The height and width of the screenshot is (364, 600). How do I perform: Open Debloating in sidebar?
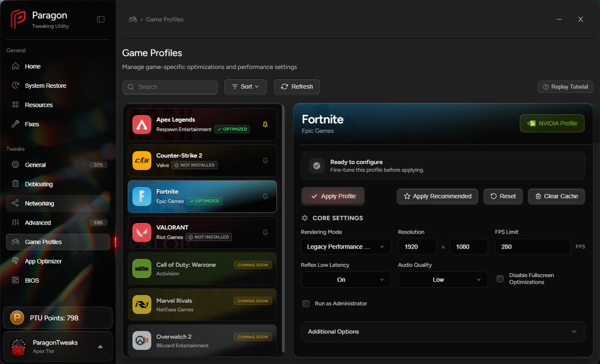[58, 184]
